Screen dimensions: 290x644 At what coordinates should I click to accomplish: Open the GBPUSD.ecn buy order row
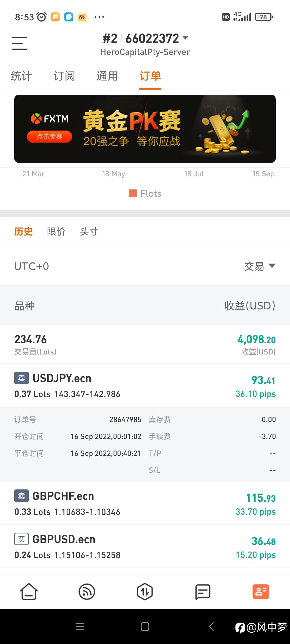point(145,547)
